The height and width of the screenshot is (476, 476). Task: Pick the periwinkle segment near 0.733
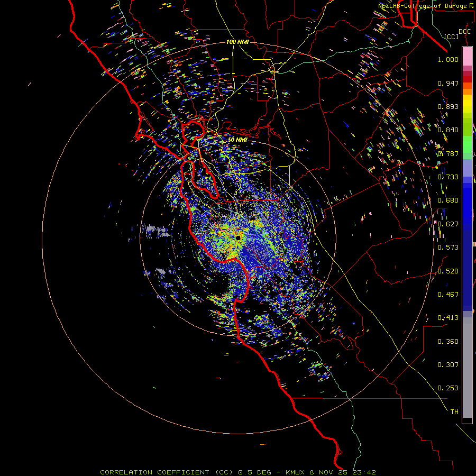(467, 168)
